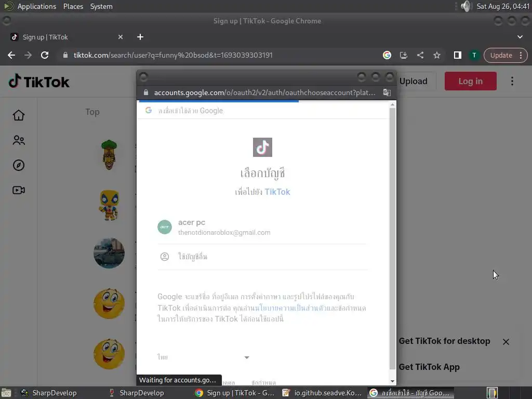Click the accounts.google.com popup address field
The image size is (532, 399).
coord(264,92)
